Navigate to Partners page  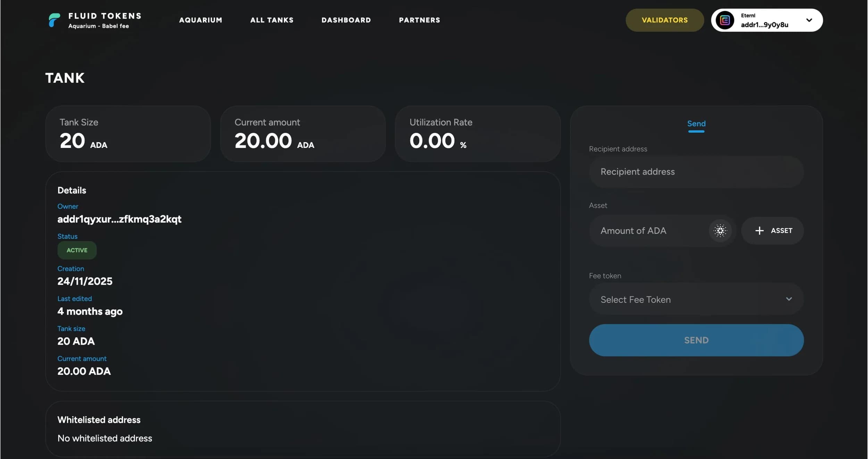(x=419, y=20)
